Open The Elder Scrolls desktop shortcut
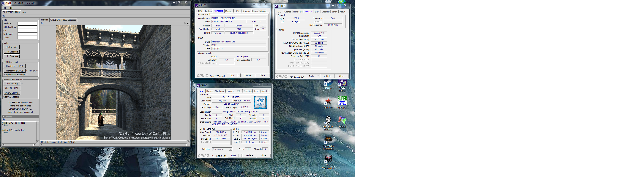This screenshot has height=177, width=644. [x=328, y=123]
